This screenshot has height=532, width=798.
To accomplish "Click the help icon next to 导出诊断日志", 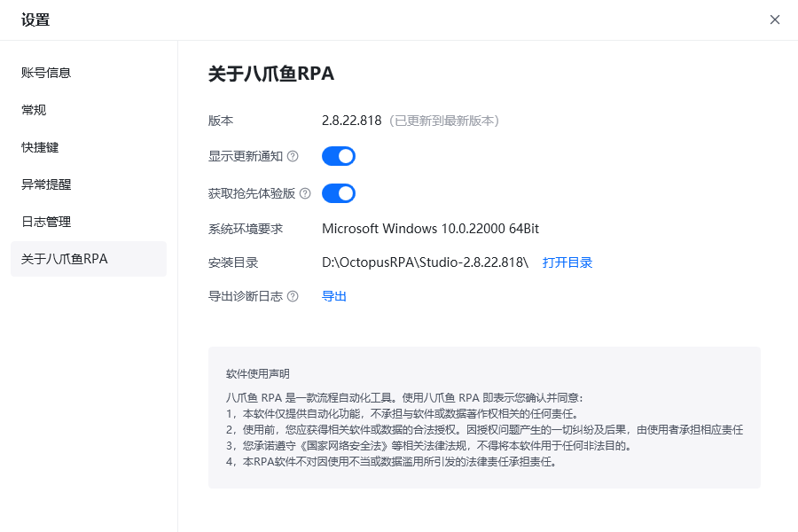I will pos(293,296).
